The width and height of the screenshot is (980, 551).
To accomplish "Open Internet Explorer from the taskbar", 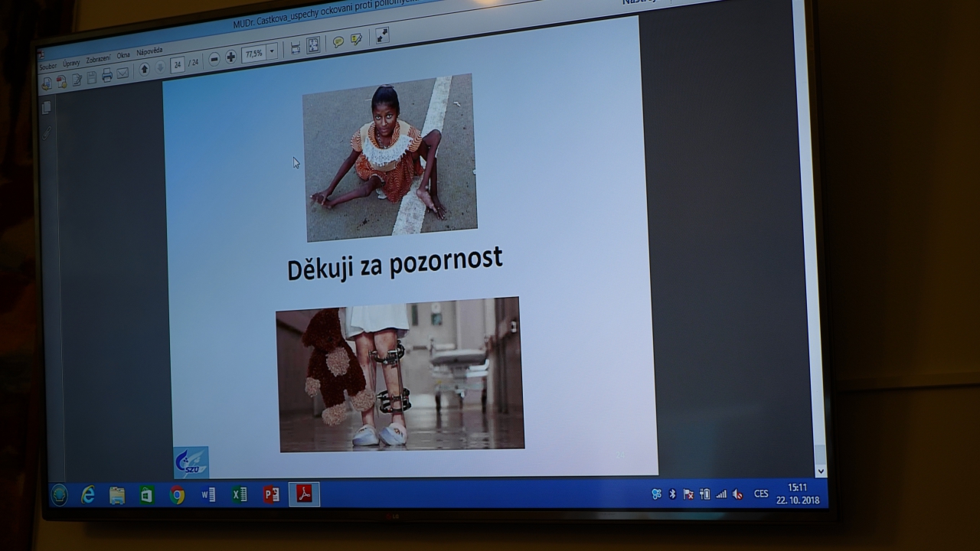I will click(x=88, y=495).
